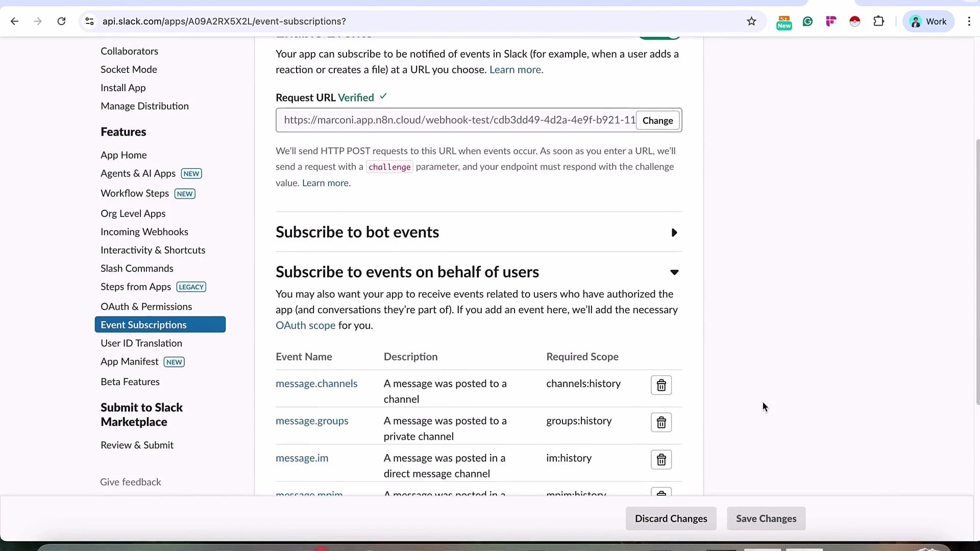Click the Change button for Request URL
Viewport: 980px width, 551px height.
pos(657,120)
